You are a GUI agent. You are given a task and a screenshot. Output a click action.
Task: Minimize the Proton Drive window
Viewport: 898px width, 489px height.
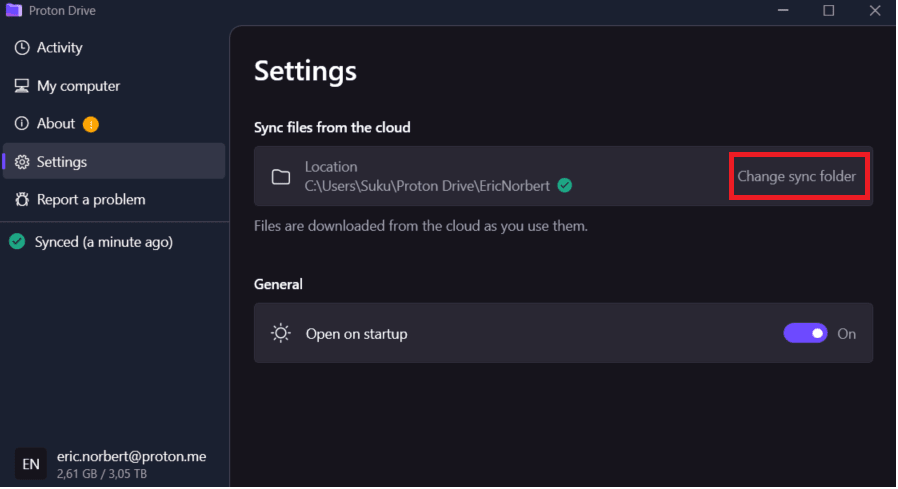tap(783, 10)
